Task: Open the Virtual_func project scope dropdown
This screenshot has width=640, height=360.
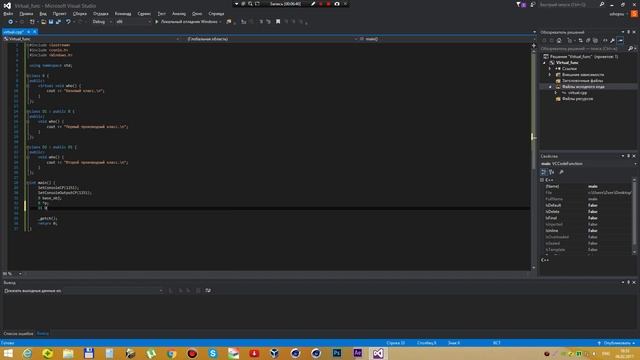Action: [x=91, y=39]
